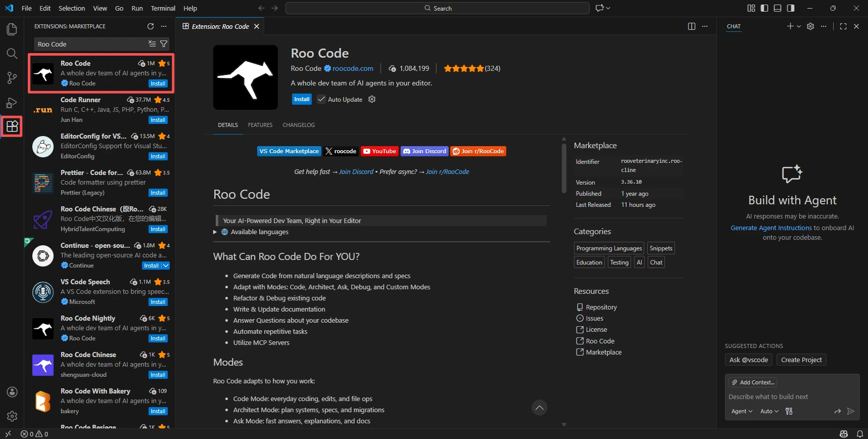Click the extension page scrollbar
The image size is (868, 439).
564,168
